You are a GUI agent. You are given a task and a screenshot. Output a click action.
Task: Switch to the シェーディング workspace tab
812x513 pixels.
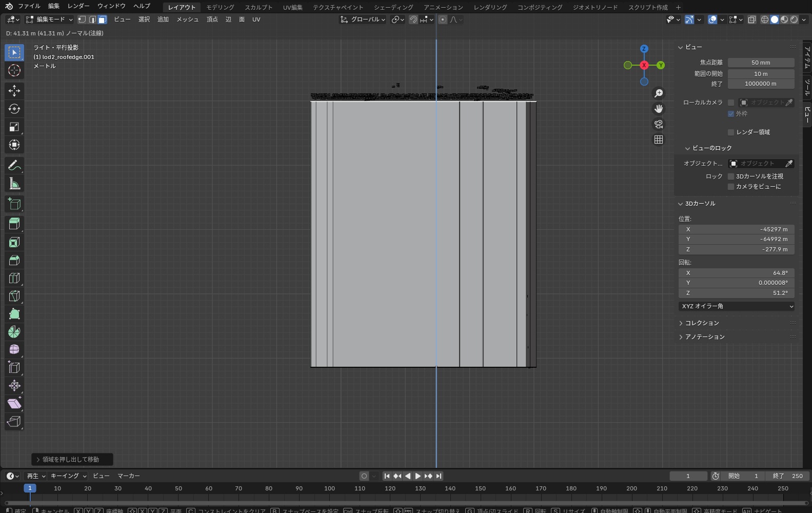point(393,7)
